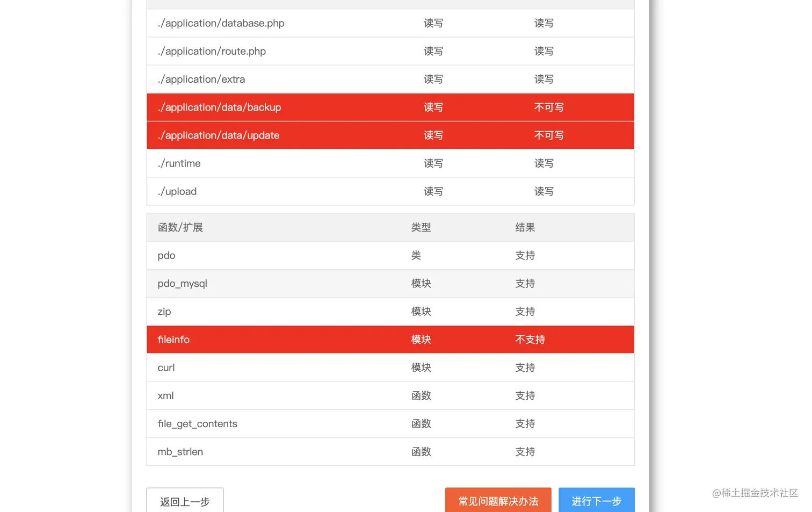This screenshot has height=512, width=812.
Task: Click the 类型 column header
Action: 421,227
